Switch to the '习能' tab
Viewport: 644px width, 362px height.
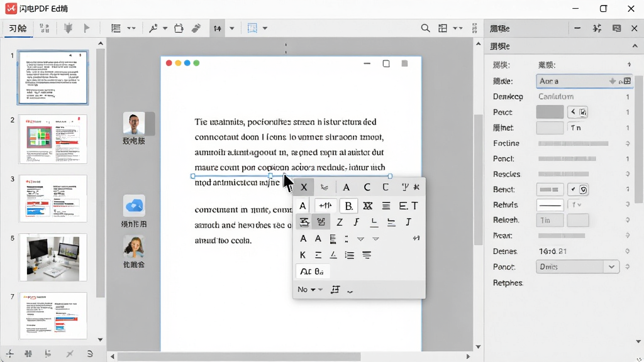[x=18, y=28]
